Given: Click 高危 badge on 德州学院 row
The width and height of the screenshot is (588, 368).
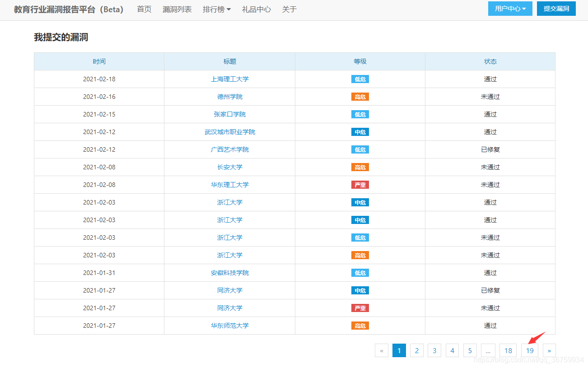Looking at the screenshot, I should coord(360,97).
